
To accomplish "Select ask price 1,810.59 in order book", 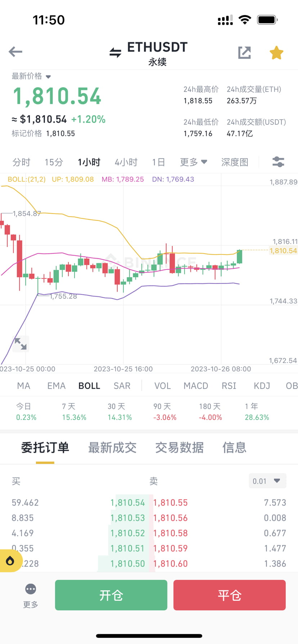I will tap(171, 548).
